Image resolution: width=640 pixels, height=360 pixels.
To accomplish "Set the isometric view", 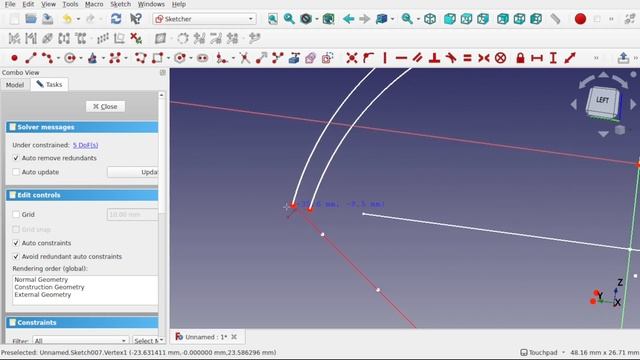I will click(x=430, y=19).
